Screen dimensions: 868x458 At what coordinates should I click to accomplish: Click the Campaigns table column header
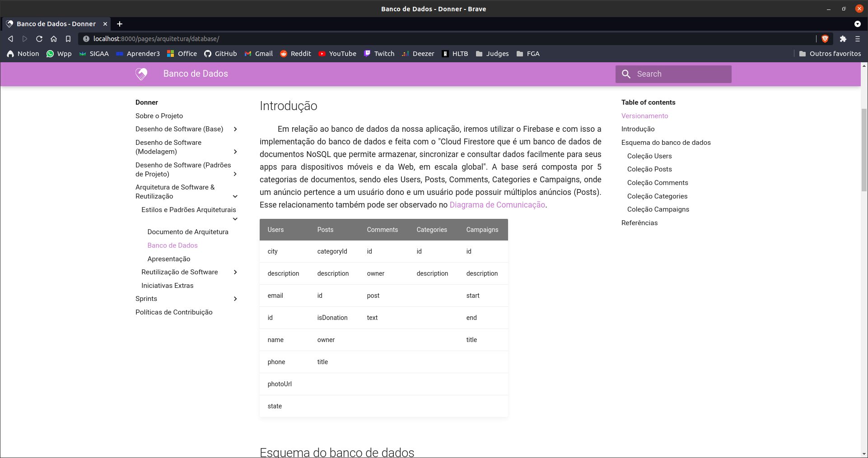click(482, 230)
